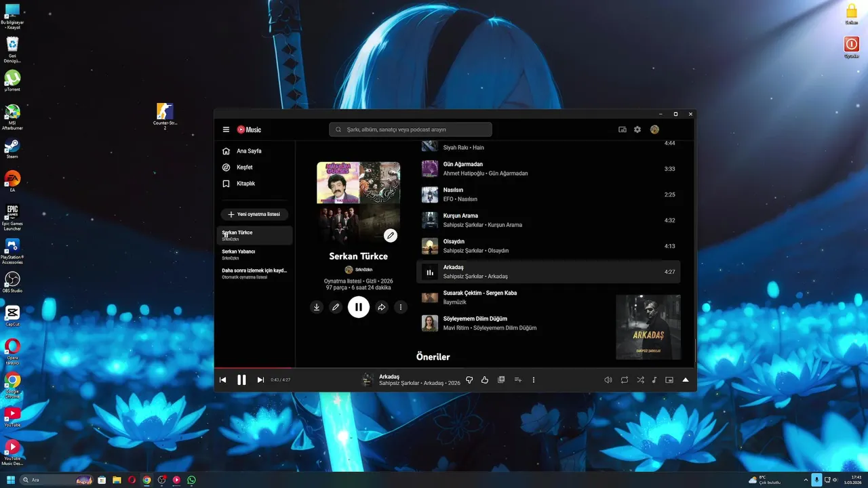Select Serkan Türkce playlist in sidebar
868x488 pixels.
[255, 235]
